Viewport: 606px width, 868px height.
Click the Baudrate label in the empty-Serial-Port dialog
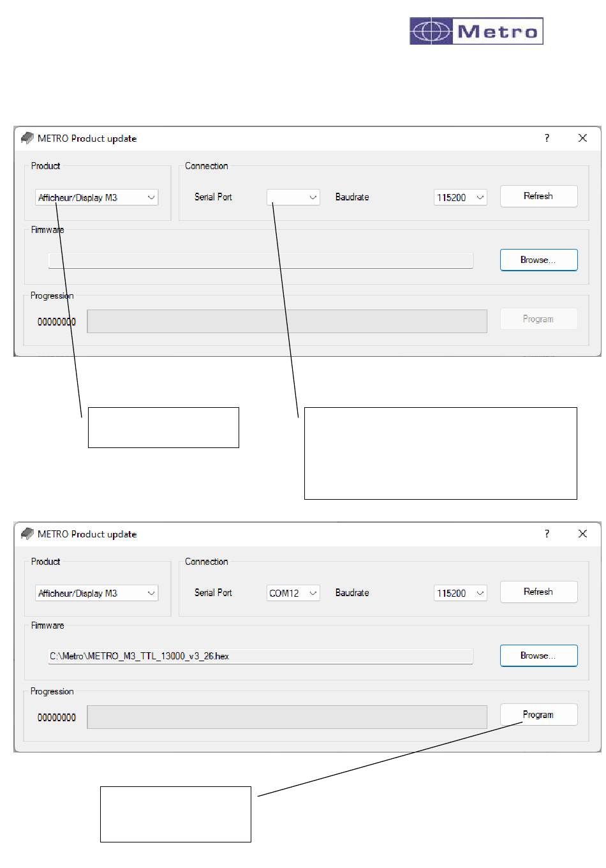[x=352, y=197]
